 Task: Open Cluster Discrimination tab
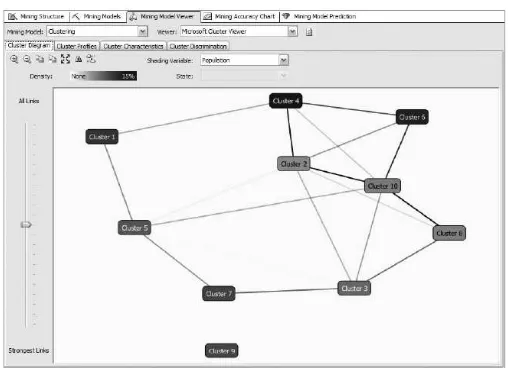[x=198, y=46]
